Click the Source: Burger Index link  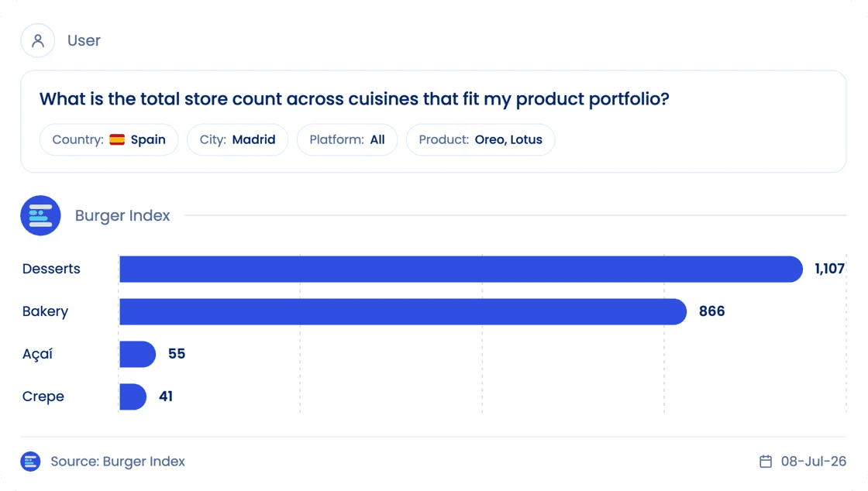118,461
